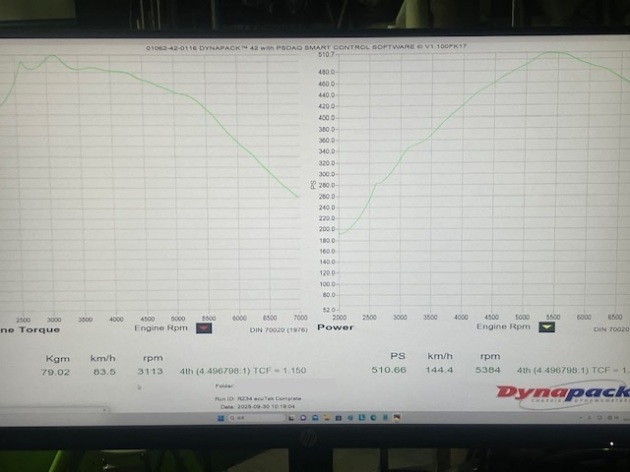This screenshot has width=630, height=472.
Task: Click the peak of the power curve
Action: pos(550,53)
